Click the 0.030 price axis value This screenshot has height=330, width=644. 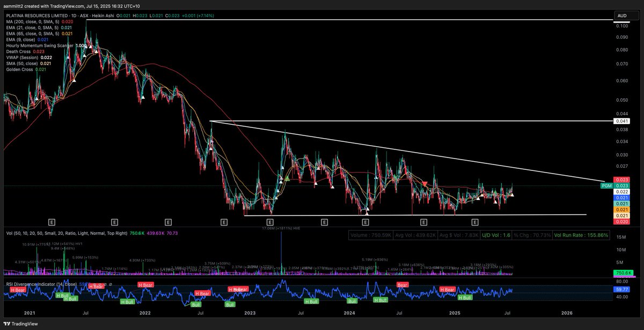621,155
